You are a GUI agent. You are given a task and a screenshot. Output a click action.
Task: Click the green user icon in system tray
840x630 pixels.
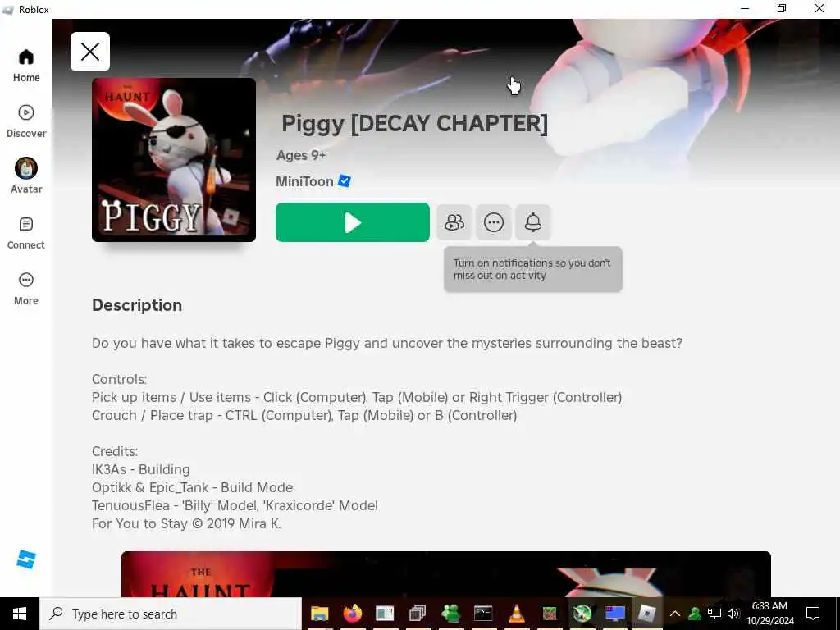695,614
